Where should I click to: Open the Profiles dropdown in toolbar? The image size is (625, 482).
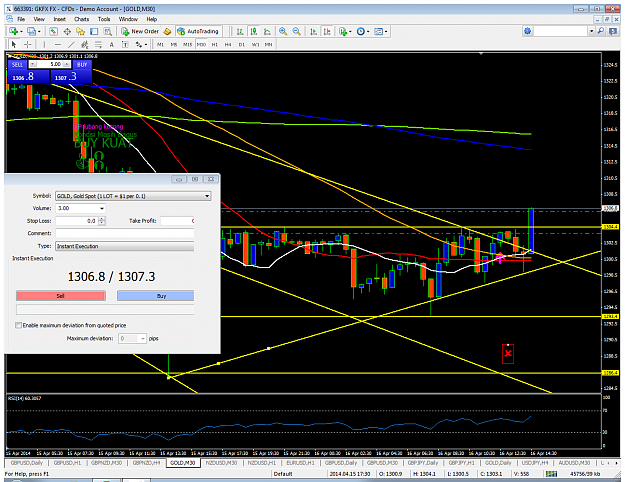pos(33,31)
